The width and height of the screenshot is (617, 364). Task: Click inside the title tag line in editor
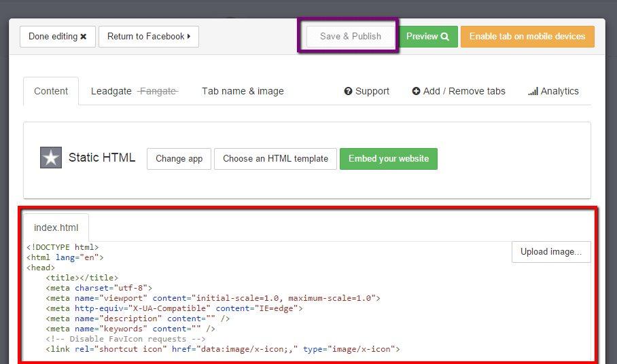coord(82,278)
